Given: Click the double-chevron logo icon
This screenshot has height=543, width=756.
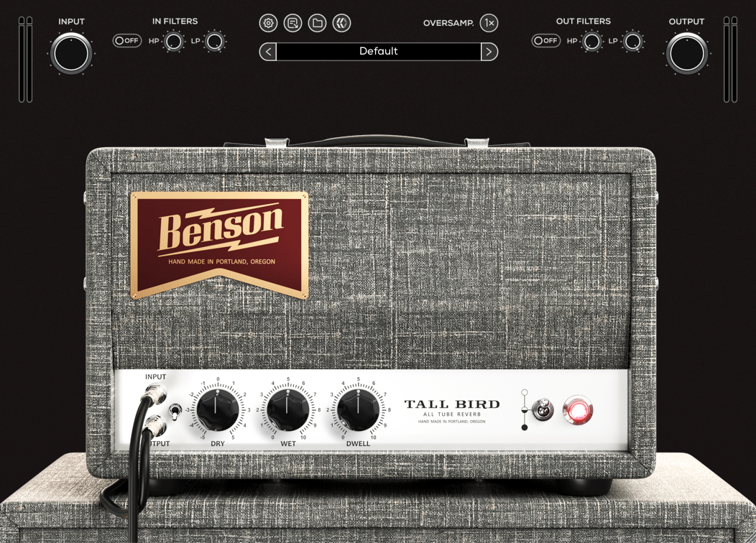Looking at the screenshot, I should [341, 23].
